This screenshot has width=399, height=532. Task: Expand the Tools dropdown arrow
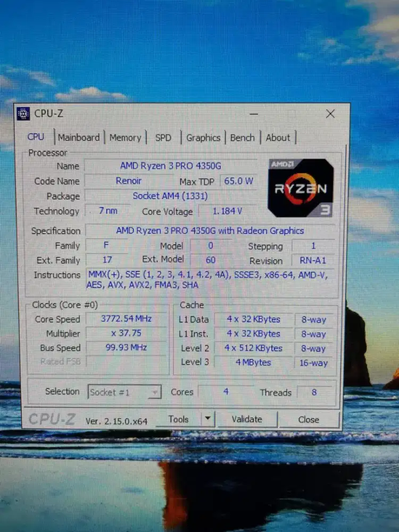pyautogui.click(x=208, y=419)
